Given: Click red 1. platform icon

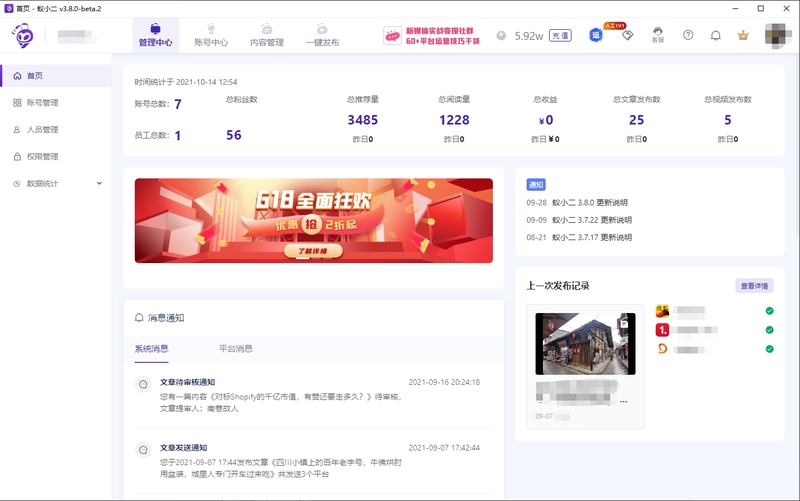Looking at the screenshot, I should [x=662, y=330].
